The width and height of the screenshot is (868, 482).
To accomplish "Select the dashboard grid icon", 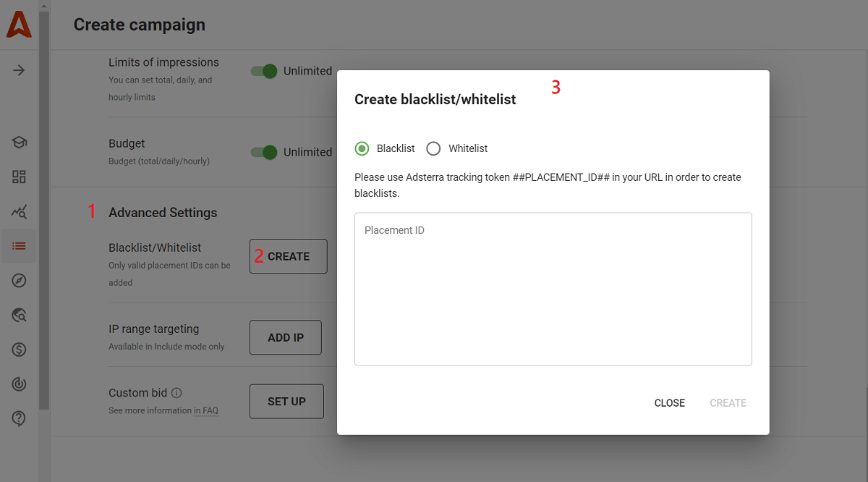I will [18, 177].
